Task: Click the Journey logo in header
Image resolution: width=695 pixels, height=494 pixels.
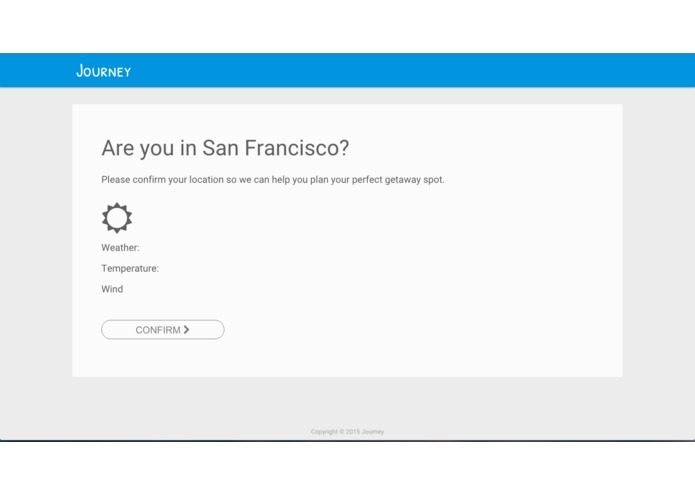Action: tap(104, 71)
